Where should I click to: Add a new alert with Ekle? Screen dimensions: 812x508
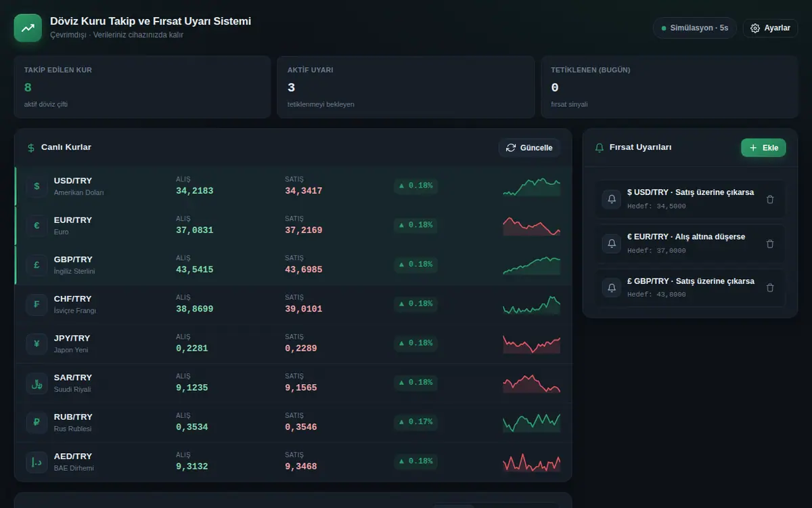coord(763,148)
